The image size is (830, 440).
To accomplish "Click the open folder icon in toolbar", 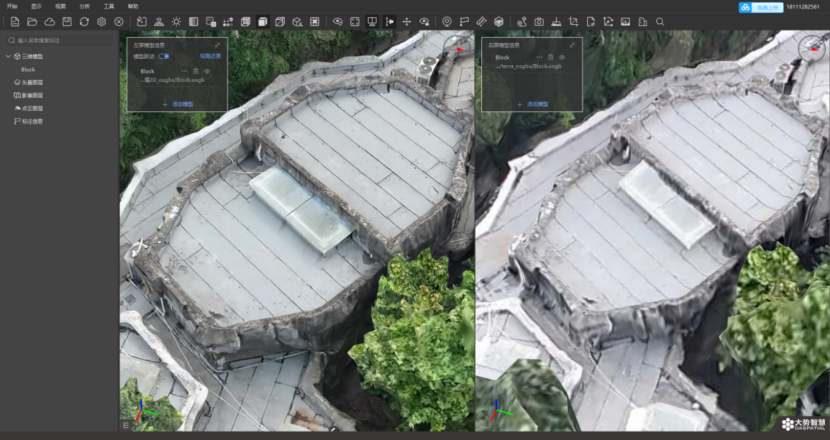I will click(x=32, y=21).
